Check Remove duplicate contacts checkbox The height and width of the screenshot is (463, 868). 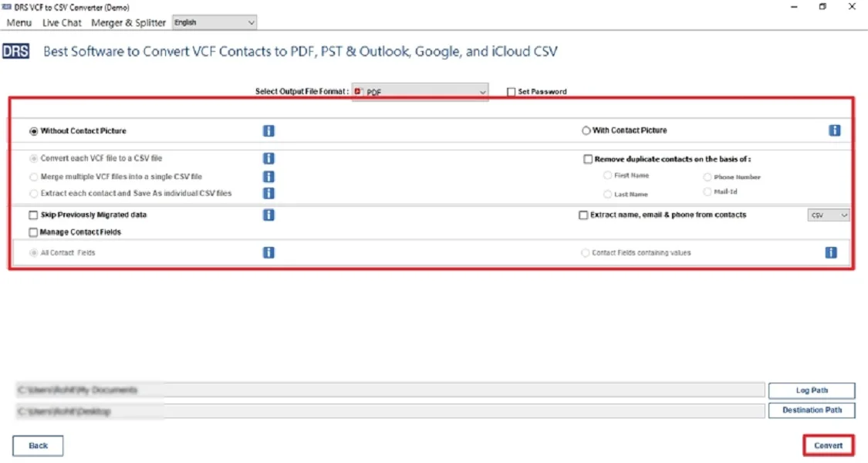point(588,159)
